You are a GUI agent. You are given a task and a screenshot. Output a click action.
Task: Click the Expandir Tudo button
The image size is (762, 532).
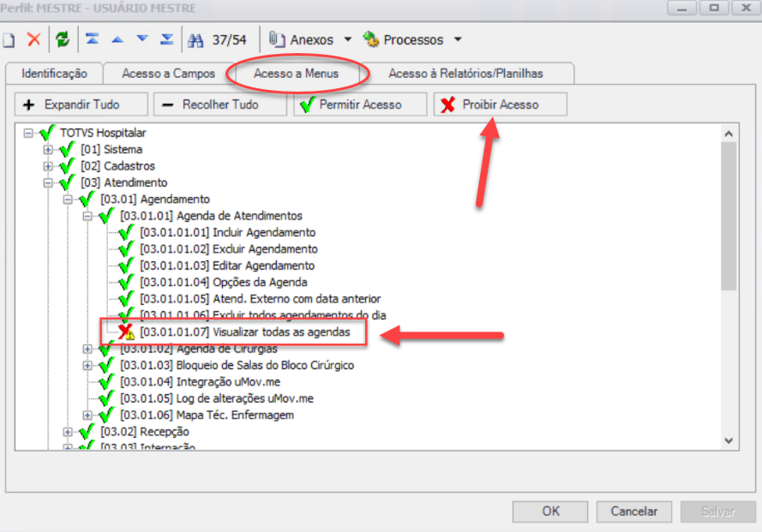[81, 105]
